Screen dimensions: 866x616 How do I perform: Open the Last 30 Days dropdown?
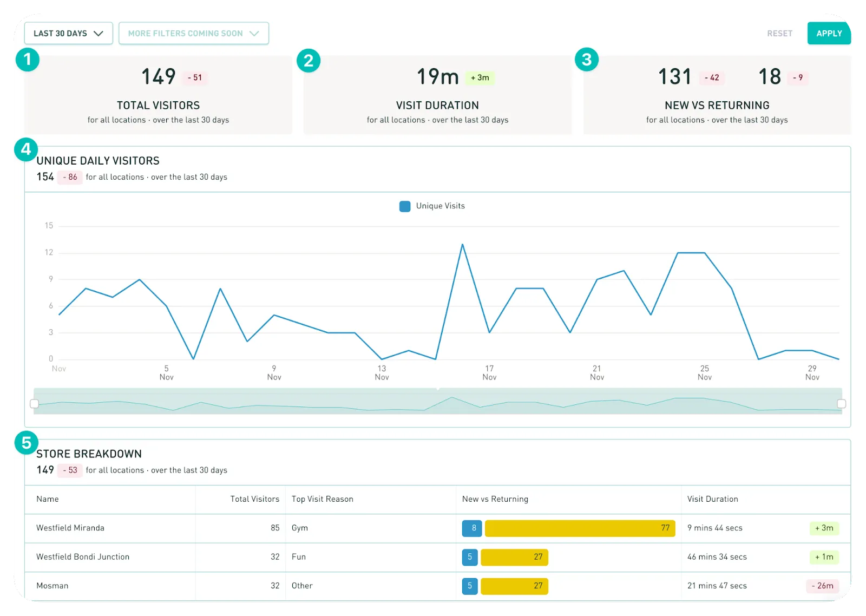68,33
